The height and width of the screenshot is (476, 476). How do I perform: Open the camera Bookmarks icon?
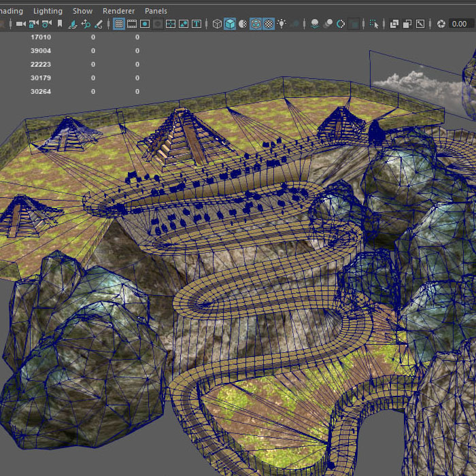click(60, 24)
